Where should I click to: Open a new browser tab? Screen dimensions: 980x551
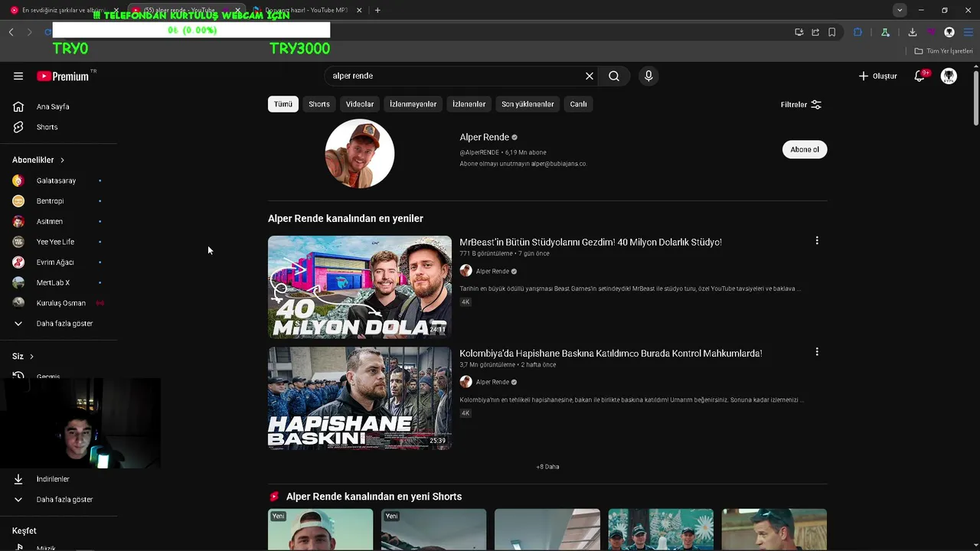pyautogui.click(x=377, y=10)
